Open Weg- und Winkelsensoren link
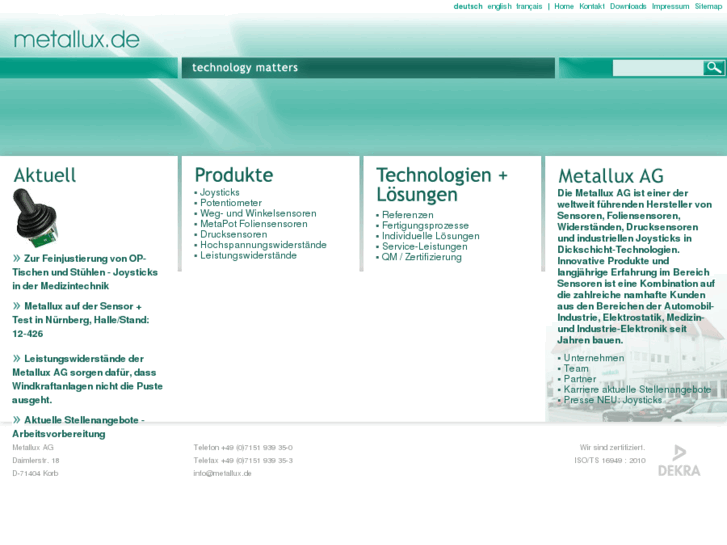The width and height of the screenshot is (727, 545). pos(258,213)
